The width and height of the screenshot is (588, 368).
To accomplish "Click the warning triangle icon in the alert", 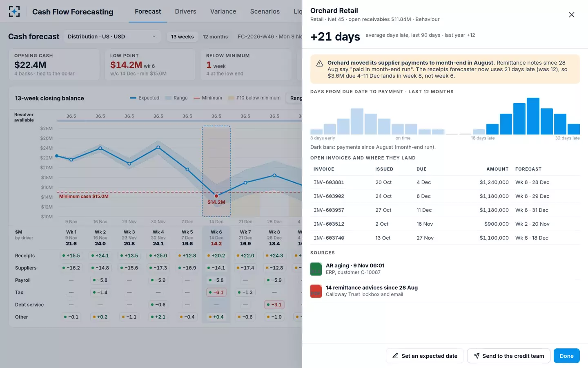I will (320, 63).
